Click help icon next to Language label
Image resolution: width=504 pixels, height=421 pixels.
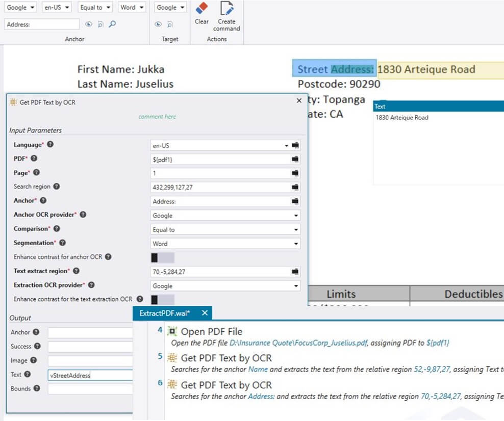50,144
